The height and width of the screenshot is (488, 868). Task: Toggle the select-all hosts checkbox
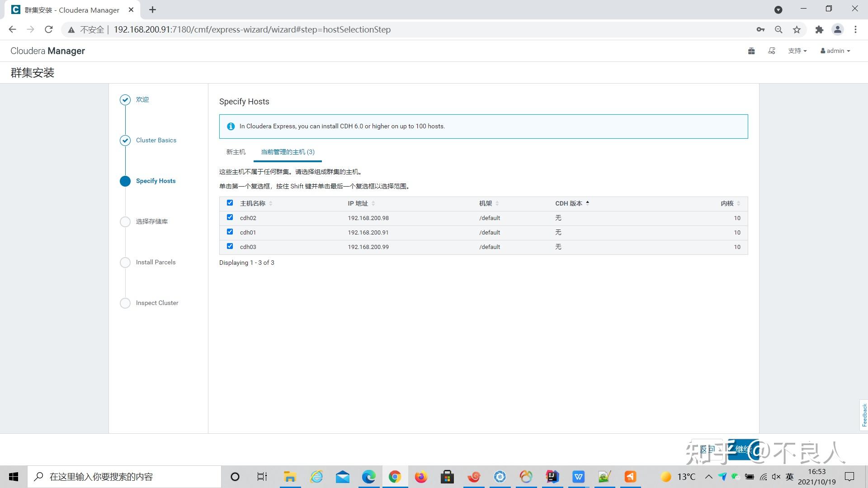(230, 203)
